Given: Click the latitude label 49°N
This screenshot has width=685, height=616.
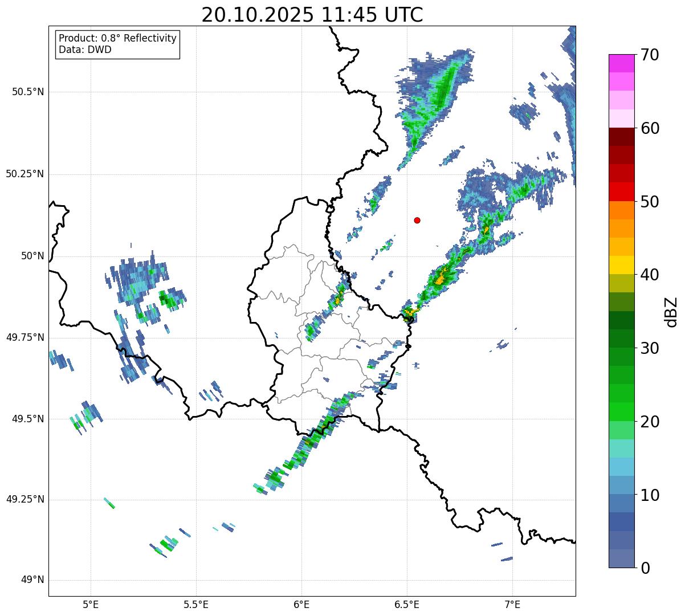Looking at the screenshot, I should pyautogui.click(x=31, y=580).
